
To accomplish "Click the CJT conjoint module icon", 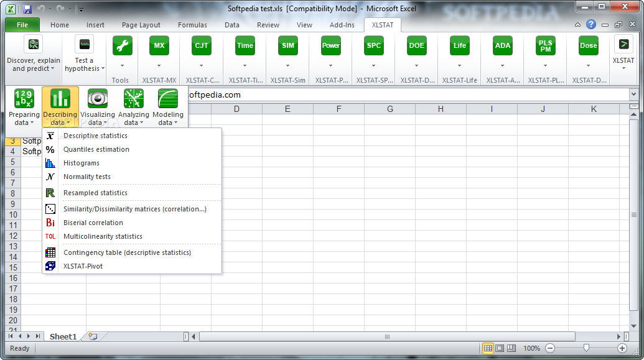I will tap(201, 45).
